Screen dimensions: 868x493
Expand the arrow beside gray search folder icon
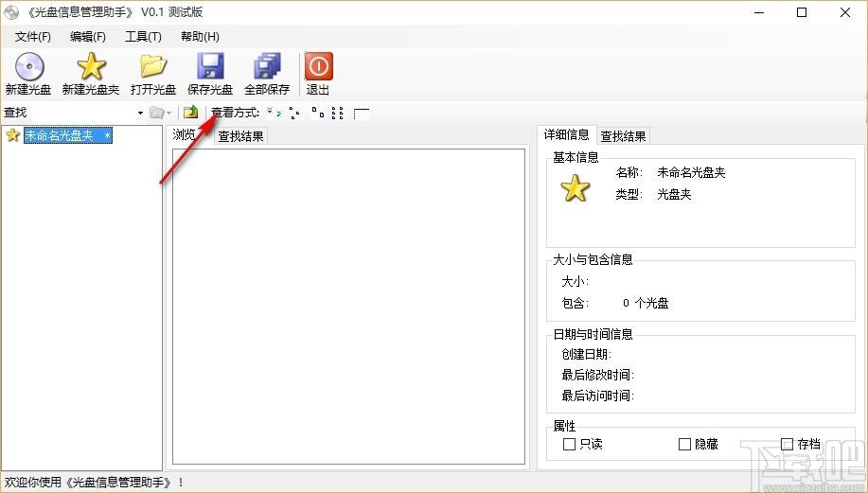[x=168, y=114]
